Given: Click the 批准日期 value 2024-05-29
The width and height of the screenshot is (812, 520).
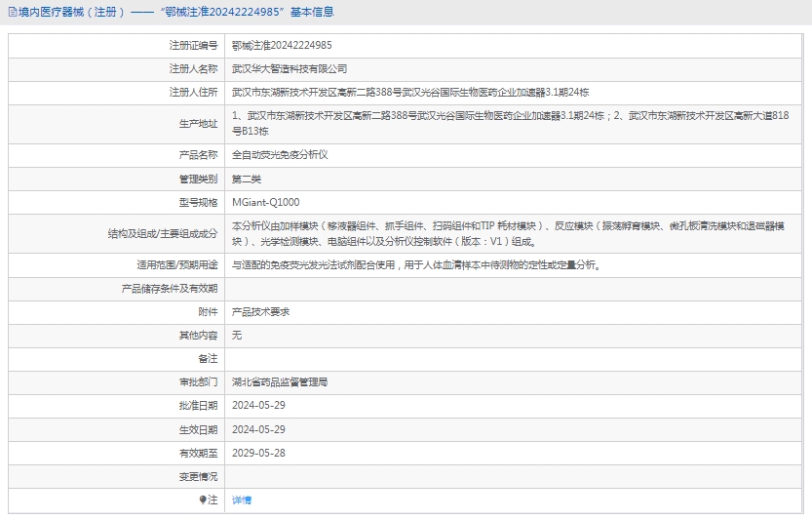Looking at the screenshot, I should pyautogui.click(x=258, y=406).
